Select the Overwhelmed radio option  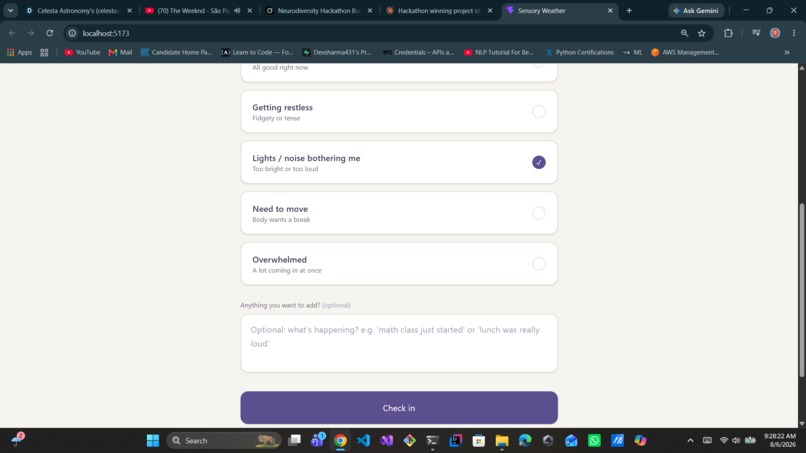pyautogui.click(x=539, y=264)
